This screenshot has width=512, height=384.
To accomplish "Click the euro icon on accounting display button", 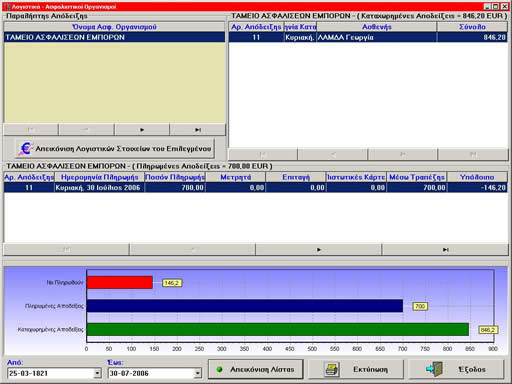I will point(26,149).
